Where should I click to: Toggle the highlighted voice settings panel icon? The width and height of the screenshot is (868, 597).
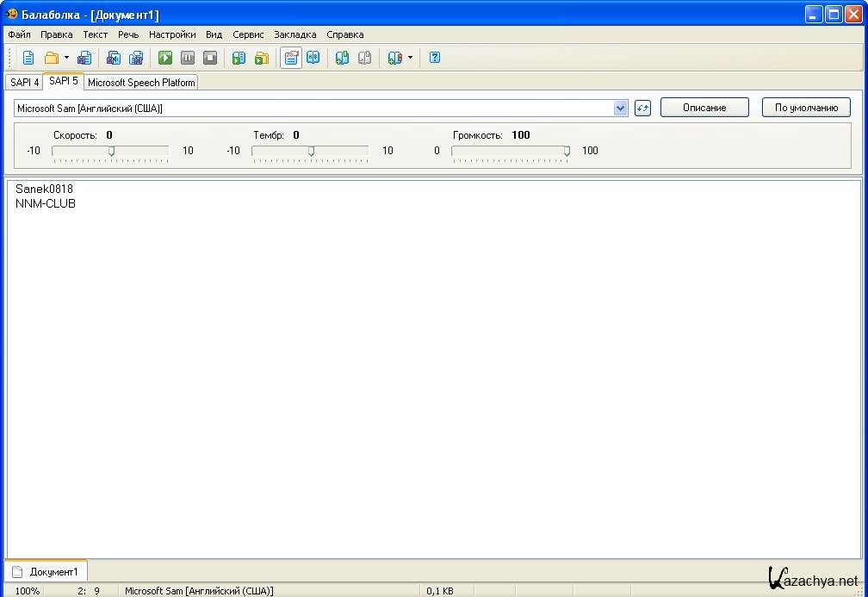[x=291, y=58]
